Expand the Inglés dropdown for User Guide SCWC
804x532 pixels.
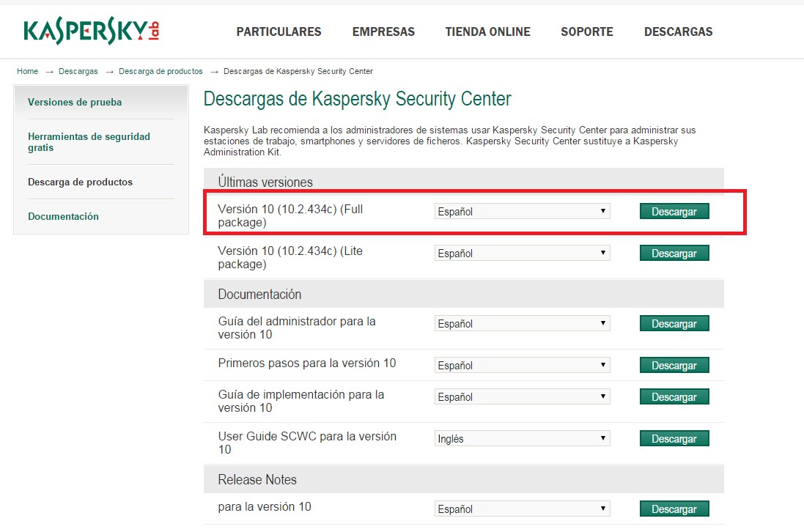pyautogui.click(x=522, y=437)
